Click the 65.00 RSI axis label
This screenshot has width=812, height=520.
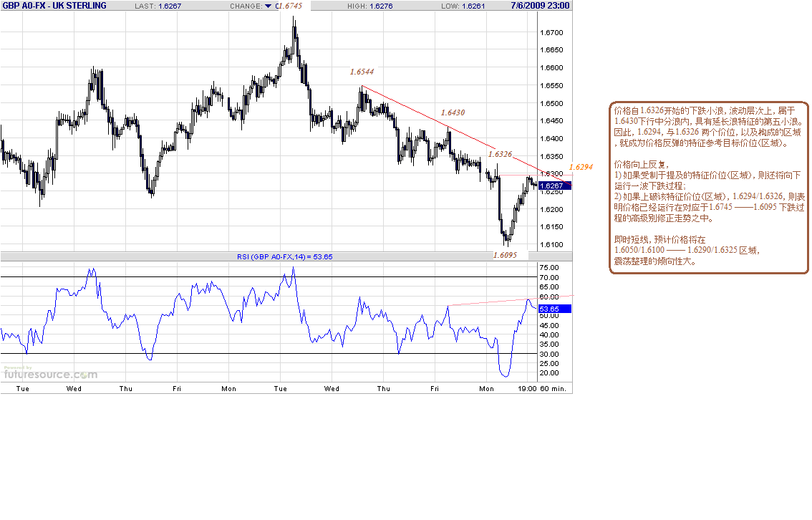coord(549,287)
